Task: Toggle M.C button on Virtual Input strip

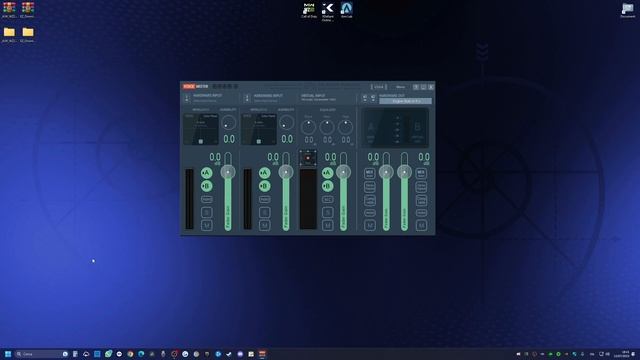Action: point(327,199)
